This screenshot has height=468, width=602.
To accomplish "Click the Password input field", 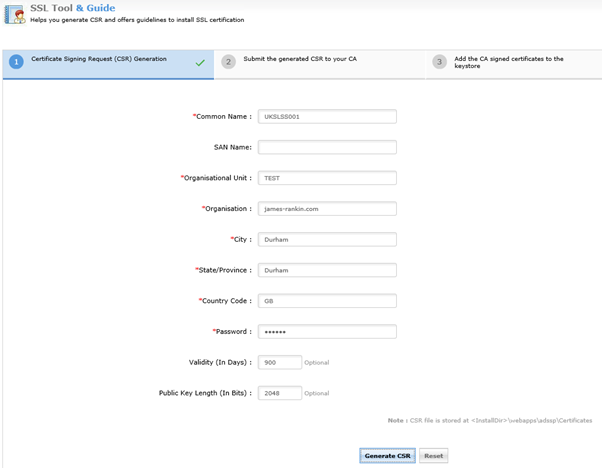I will click(327, 331).
